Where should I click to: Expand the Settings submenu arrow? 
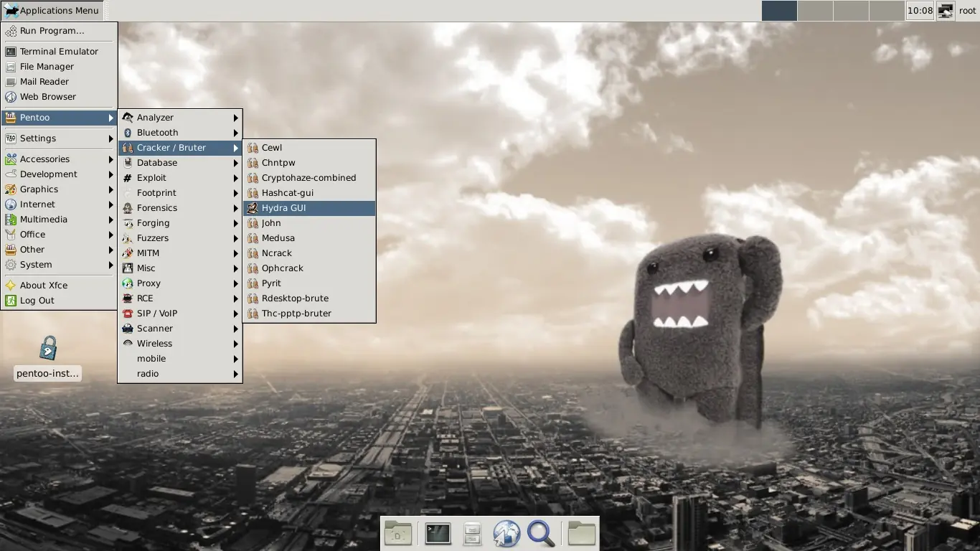(110, 138)
